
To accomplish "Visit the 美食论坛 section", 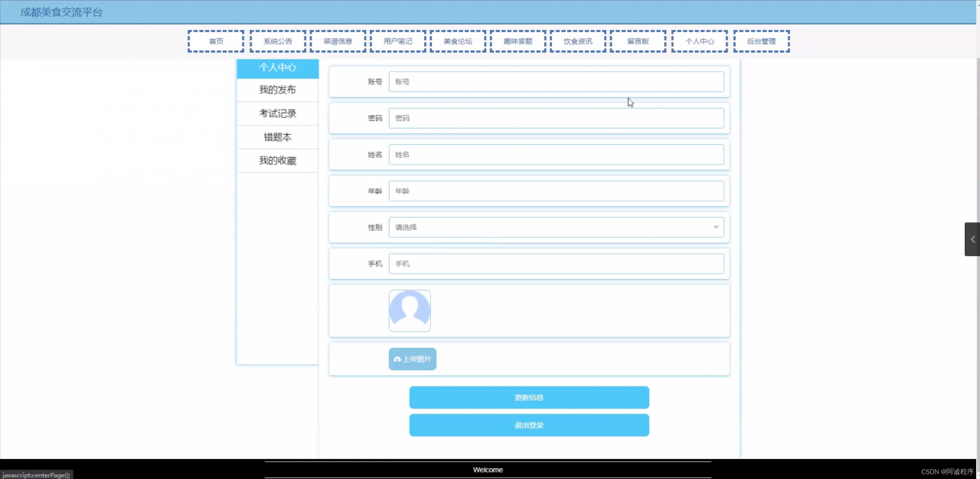I will coord(458,41).
